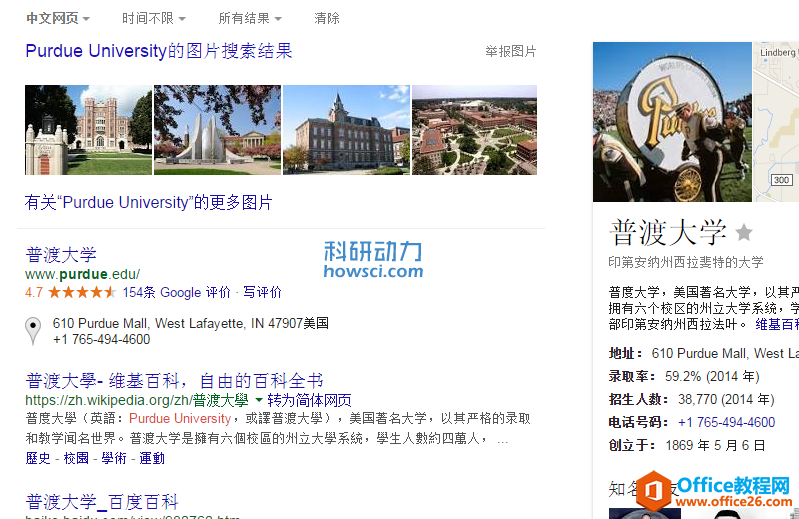Open the 普渡大學 维基百科 result title
The width and height of the screenshot is (799, 519).
point(174,380)
